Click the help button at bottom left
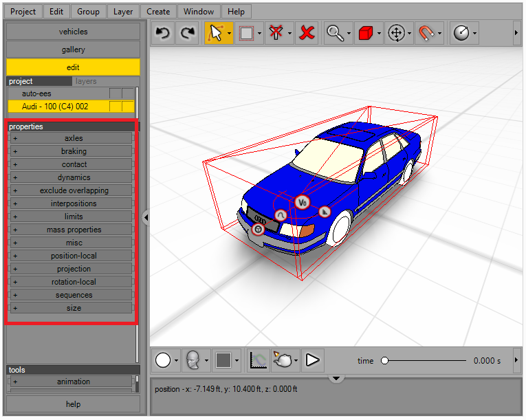The image size is (526, 420). tap(73, 404)
